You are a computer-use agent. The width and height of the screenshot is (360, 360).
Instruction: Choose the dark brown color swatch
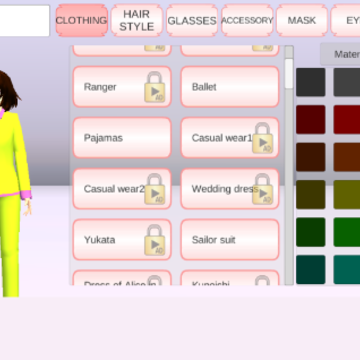(311, 157)
